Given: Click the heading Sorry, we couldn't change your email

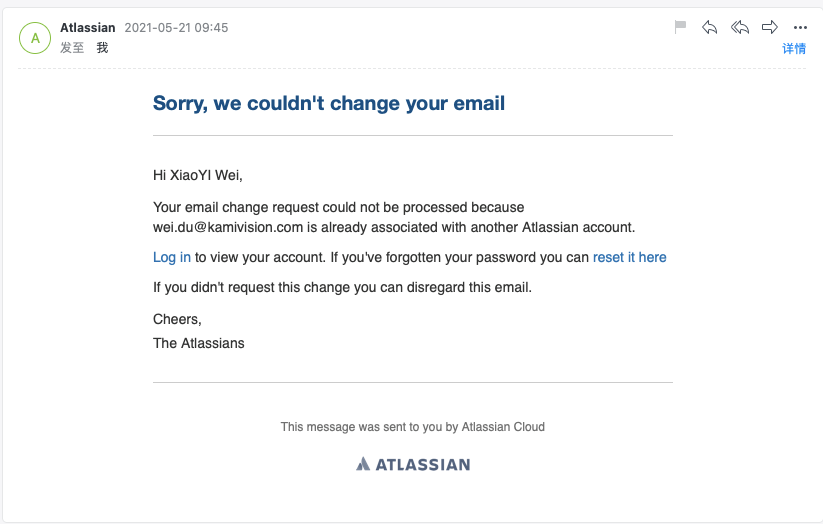Looking at the screenshot, I should (x=329, y=103).
